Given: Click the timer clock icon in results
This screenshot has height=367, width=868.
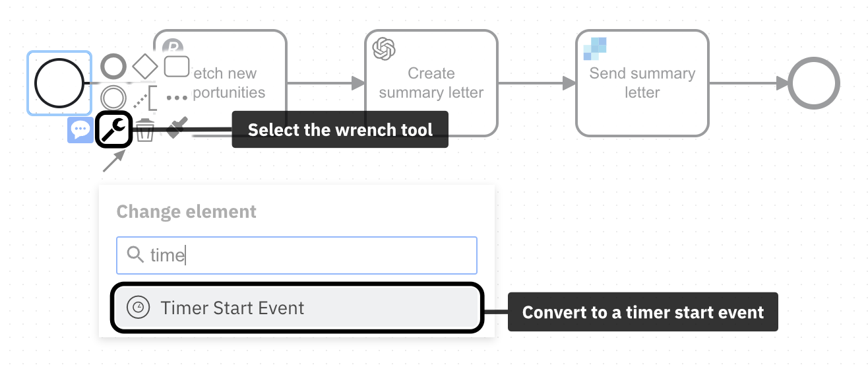Looking at the screenshot, I should [x=139, y=308].
